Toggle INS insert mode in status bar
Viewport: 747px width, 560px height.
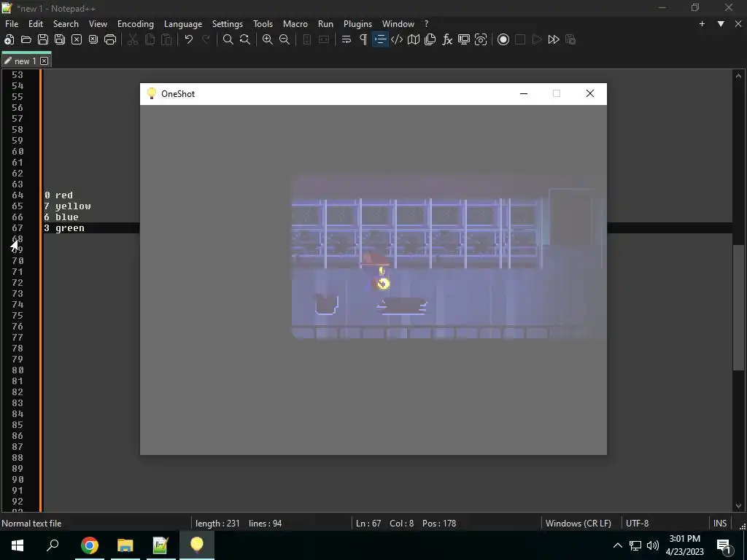tap(720, 524)
